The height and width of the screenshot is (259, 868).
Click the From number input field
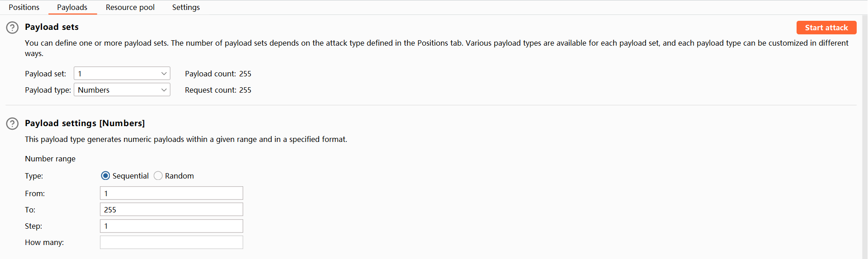[x=171, y=193]
